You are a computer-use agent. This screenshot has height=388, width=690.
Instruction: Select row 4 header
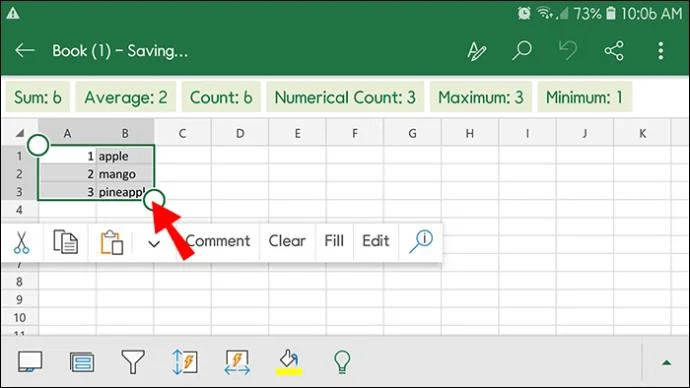point(19,210)
